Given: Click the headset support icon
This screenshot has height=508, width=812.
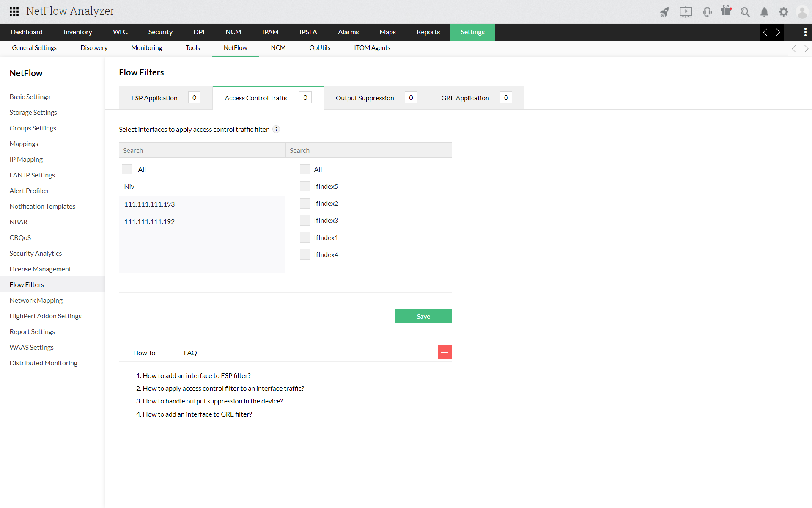Looking at the screenshot, I should click(x=707, y=12).
